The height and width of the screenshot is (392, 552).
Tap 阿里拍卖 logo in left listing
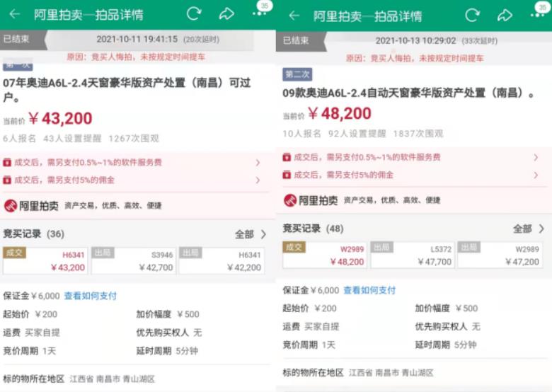pos(31,205)
